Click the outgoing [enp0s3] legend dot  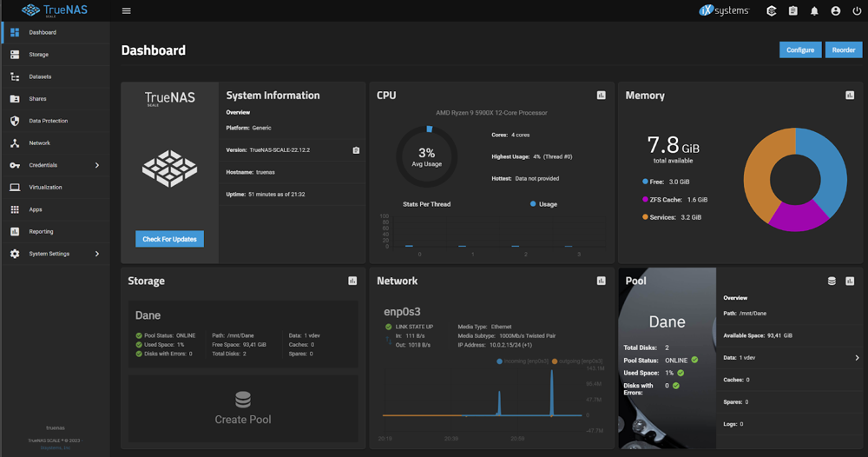pos(555,361)
